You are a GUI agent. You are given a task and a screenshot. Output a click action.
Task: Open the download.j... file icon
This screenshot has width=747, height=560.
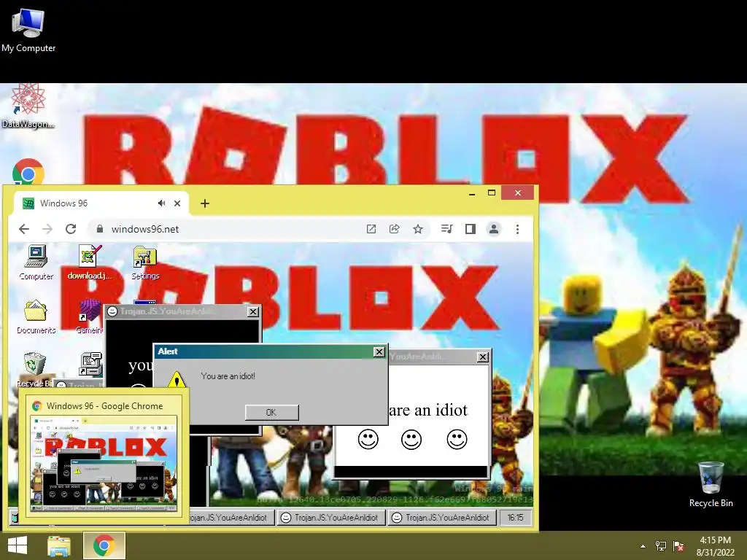[90, 262]
